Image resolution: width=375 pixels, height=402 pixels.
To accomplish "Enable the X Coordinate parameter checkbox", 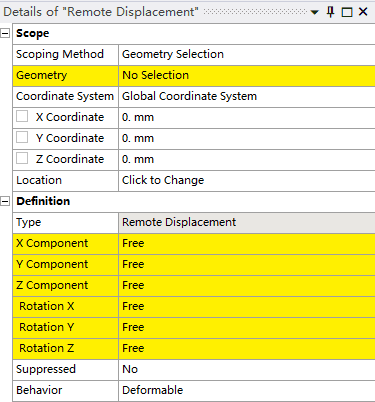I will pos(22,116).
